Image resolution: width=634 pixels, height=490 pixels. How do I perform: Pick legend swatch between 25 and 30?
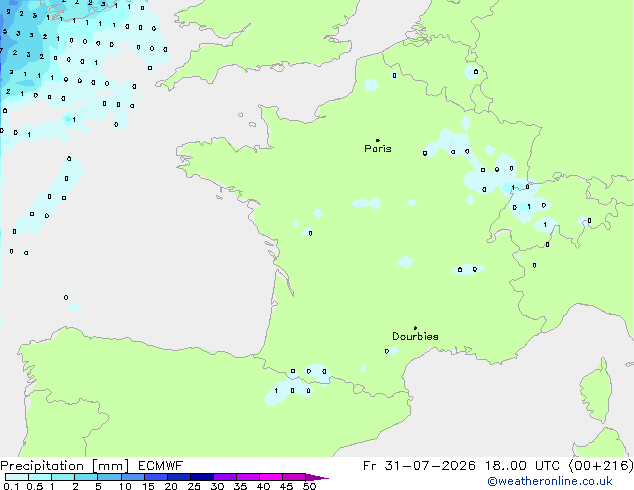[x=201, y=477]
